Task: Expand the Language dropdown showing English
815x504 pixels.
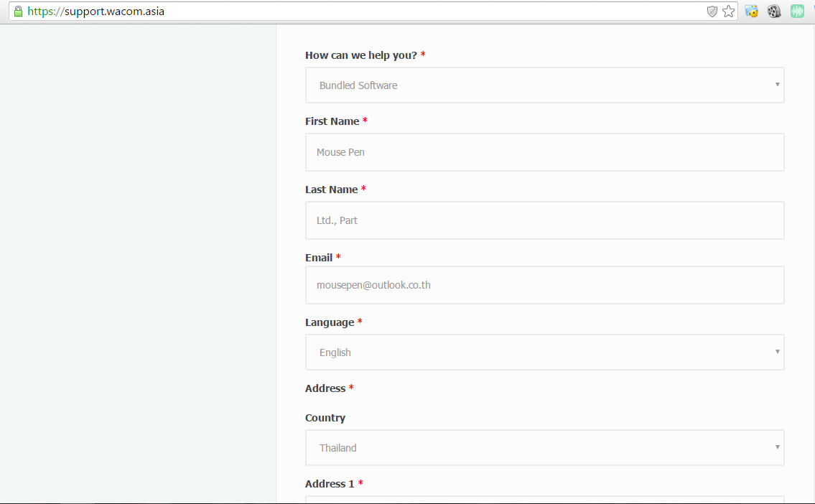Action: (x=545, y=353)
